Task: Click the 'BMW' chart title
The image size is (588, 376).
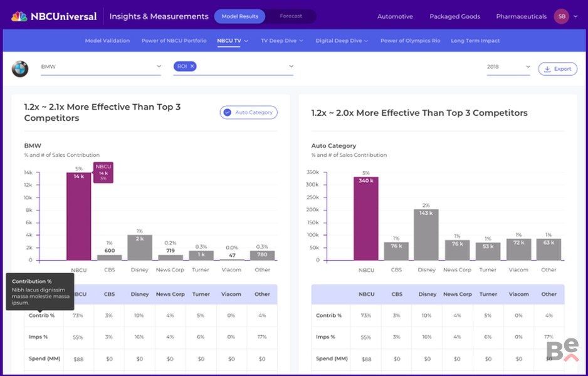Action: tap(33, 145)
